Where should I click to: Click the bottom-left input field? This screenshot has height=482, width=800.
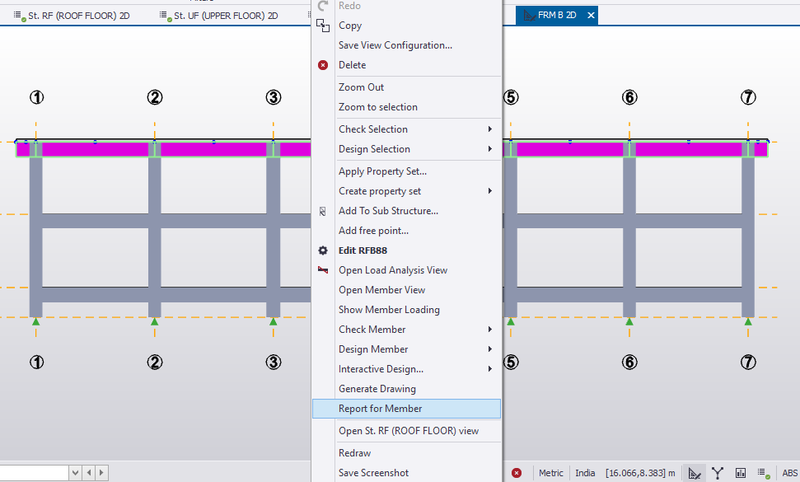click(34, 473)
